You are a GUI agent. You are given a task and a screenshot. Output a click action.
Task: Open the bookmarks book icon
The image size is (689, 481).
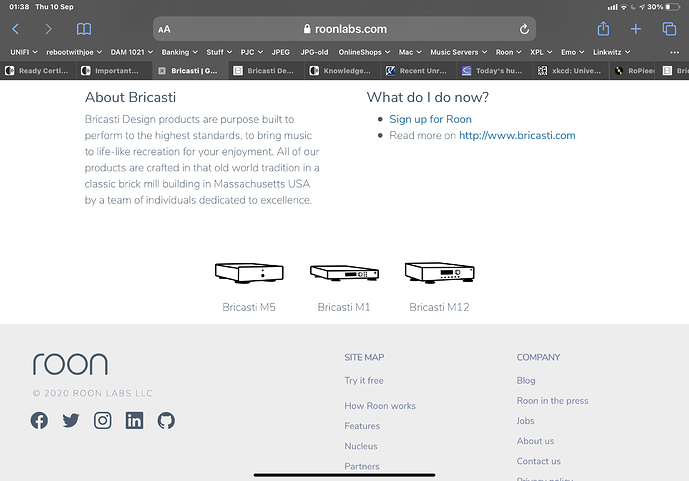(84, 29)
